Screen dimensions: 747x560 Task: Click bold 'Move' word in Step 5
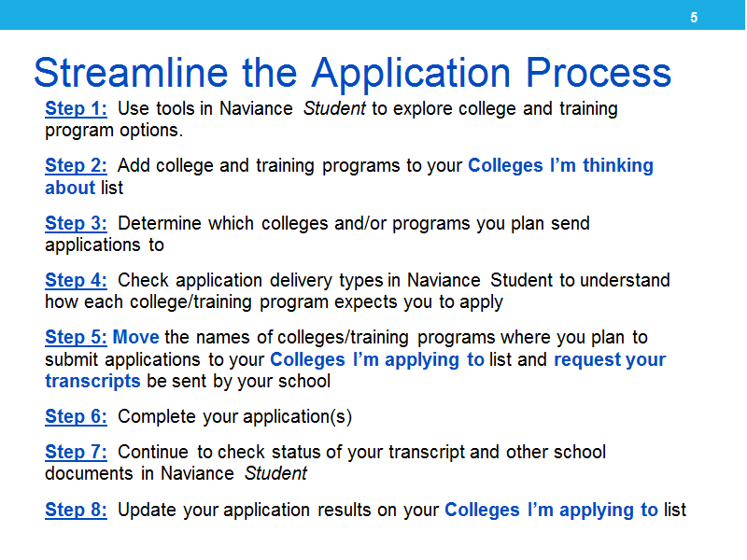tap(135, 338)
